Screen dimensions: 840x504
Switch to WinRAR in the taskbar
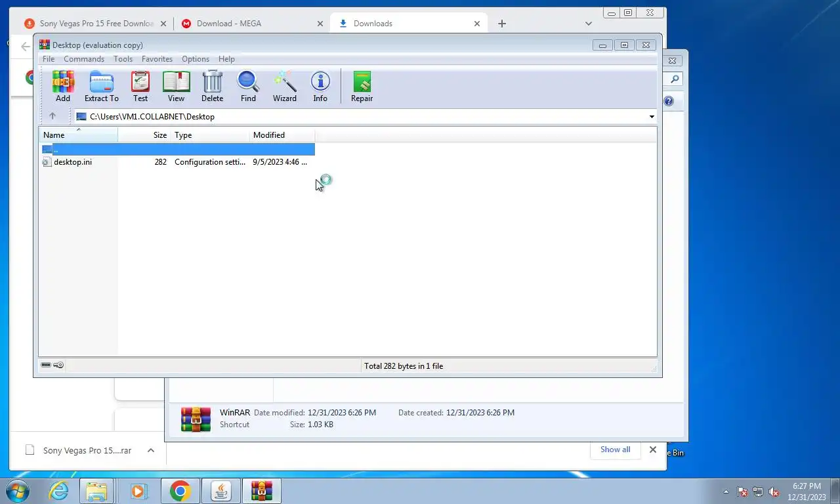[x=261, y=491]
